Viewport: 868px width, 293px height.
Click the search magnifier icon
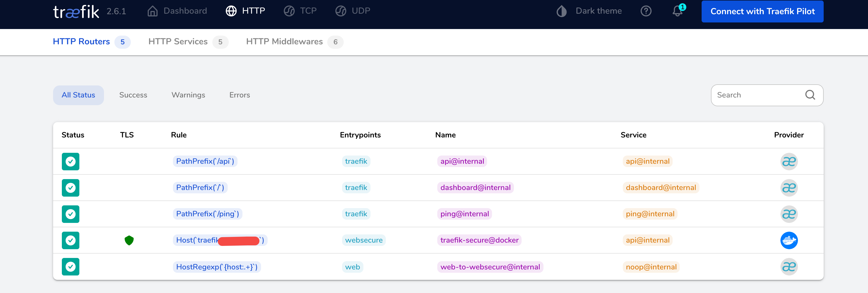pyautogui.click(x=810, y=95)
